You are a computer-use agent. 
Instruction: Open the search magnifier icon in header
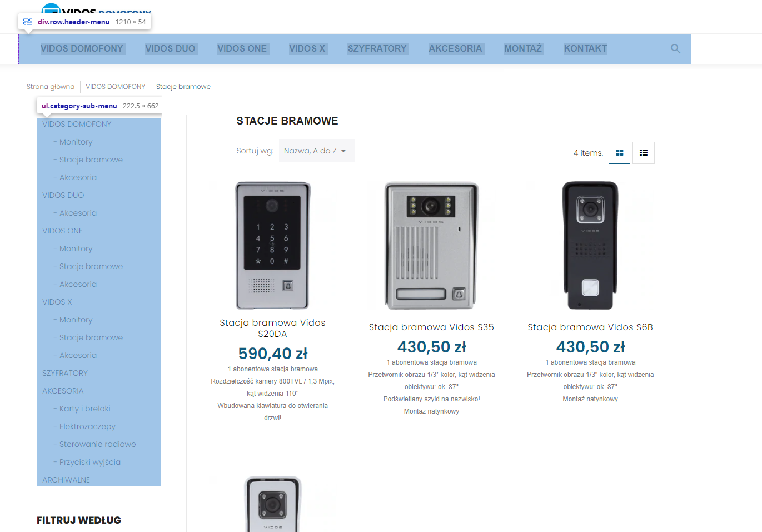675,49
